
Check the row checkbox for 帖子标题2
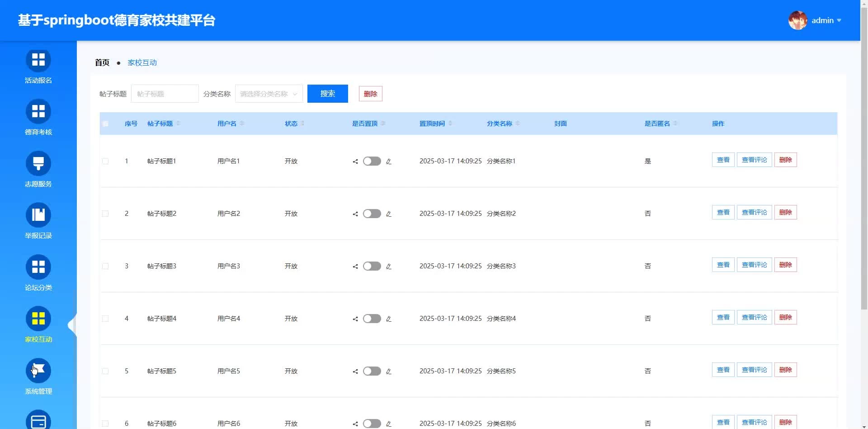[105, 214]
